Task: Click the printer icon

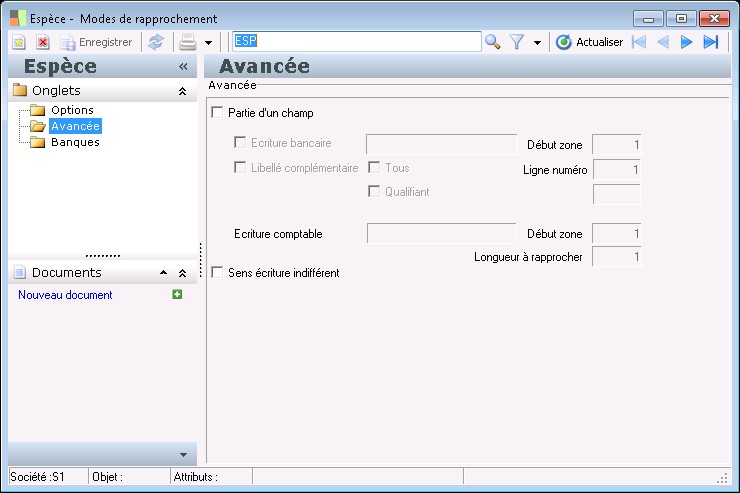Action: coord(188,42)
